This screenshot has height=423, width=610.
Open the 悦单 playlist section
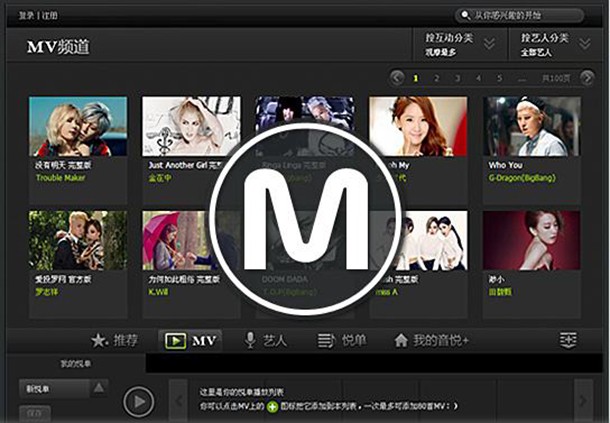343,340
